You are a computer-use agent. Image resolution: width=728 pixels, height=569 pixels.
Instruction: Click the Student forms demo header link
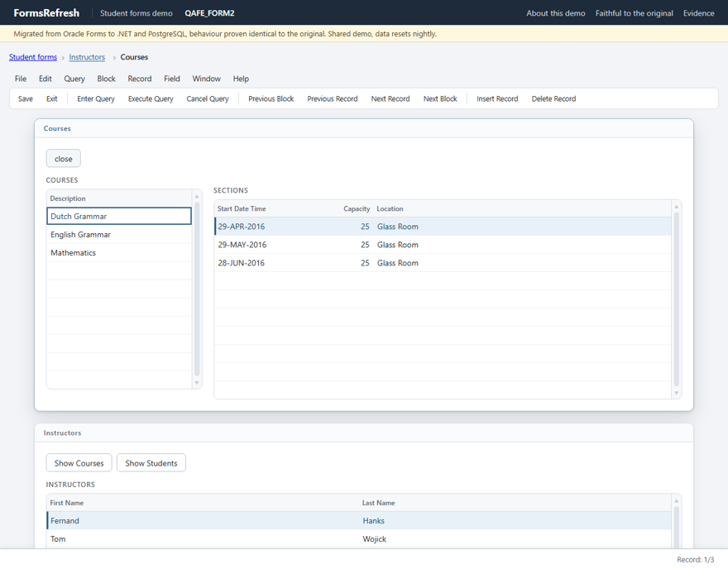[136, 13]
